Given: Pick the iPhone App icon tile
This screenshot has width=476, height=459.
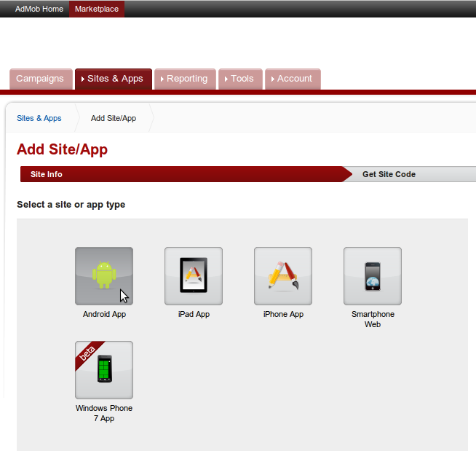Looking at the screenshot, I should click(283, 276).
